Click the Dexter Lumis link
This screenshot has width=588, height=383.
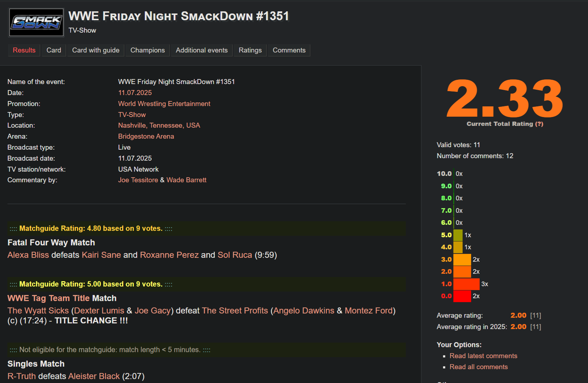click(x=99, y=311)
